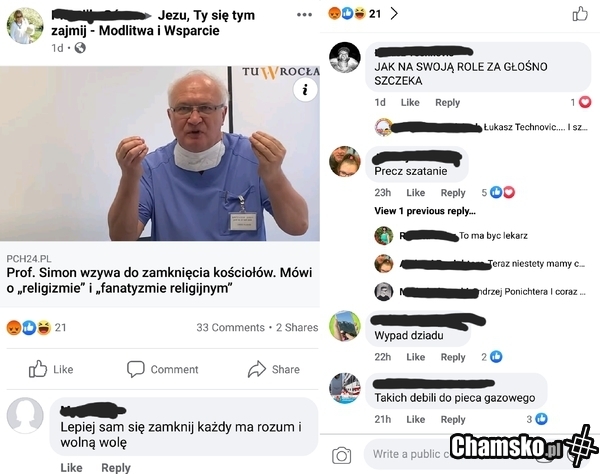
Task: Open the three-dot post options menu
Action: click(x=304, y=15)
